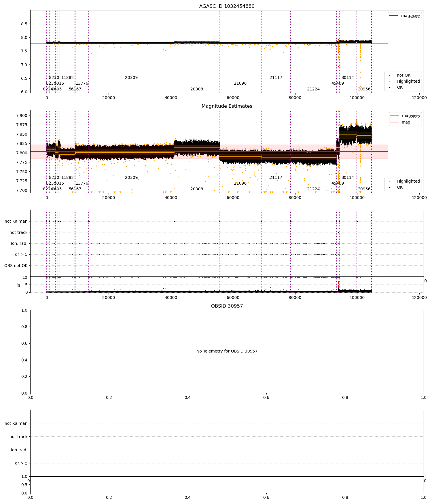Click "Ion. rad." axis label in third plot
This screenshot has width=432, height=504.
(x=19, y=244)
